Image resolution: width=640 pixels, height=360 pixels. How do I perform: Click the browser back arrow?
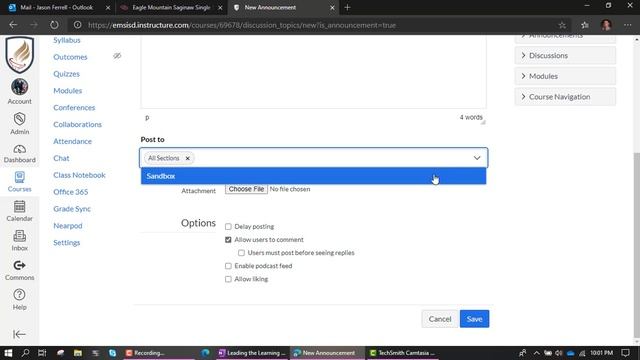(13, 25)
